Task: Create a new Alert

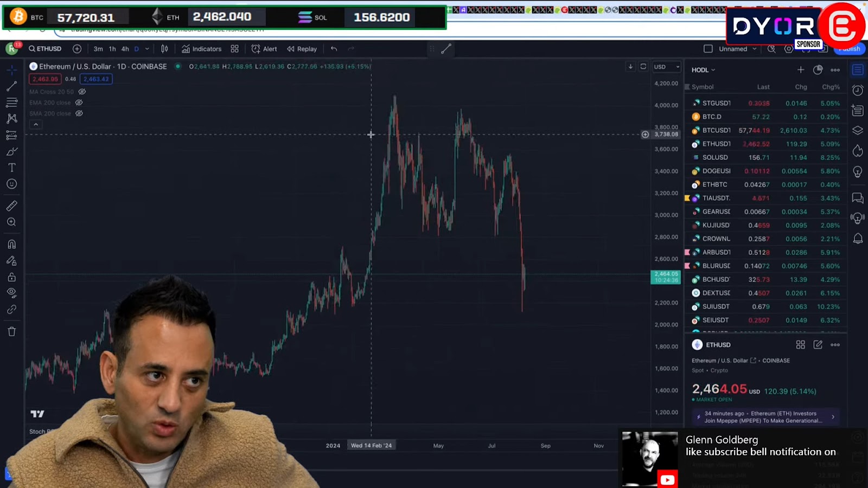Action: tap(264, 49)
